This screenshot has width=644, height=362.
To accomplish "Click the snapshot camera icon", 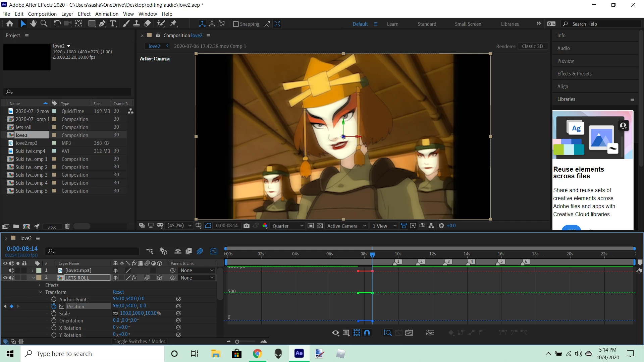I will coord(247,226).
